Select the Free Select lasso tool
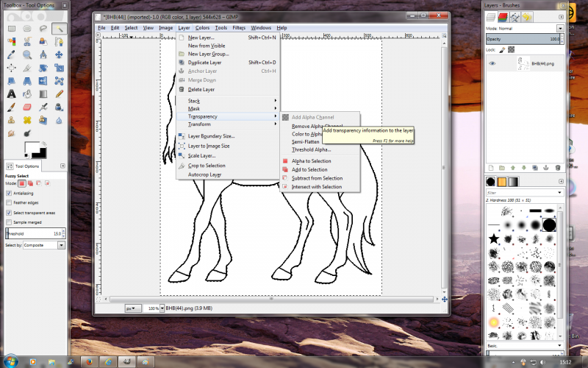The height and width of the screenshot is (368, 588). 43,29
